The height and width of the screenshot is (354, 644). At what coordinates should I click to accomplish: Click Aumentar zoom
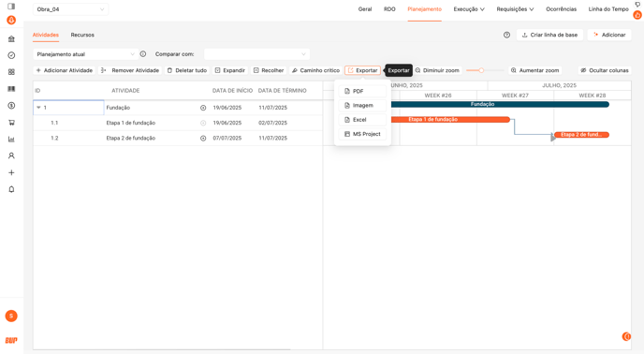coord(534,70)
